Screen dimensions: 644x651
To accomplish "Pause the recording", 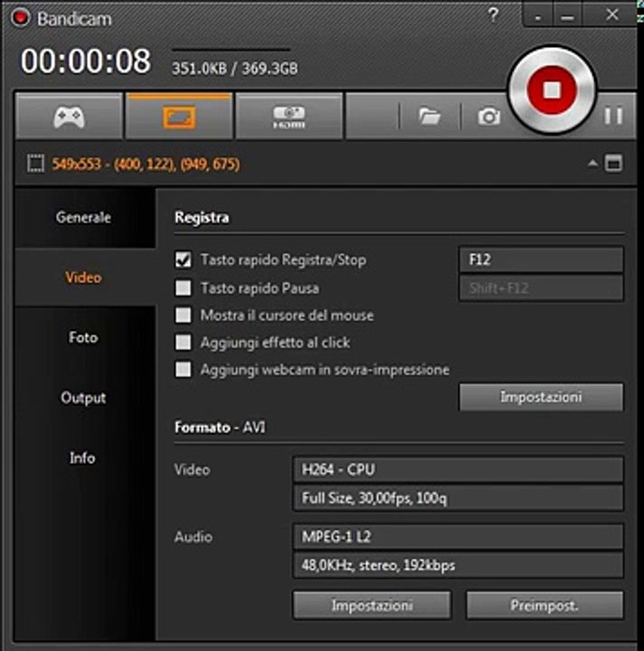I will (x=613, y=116).
